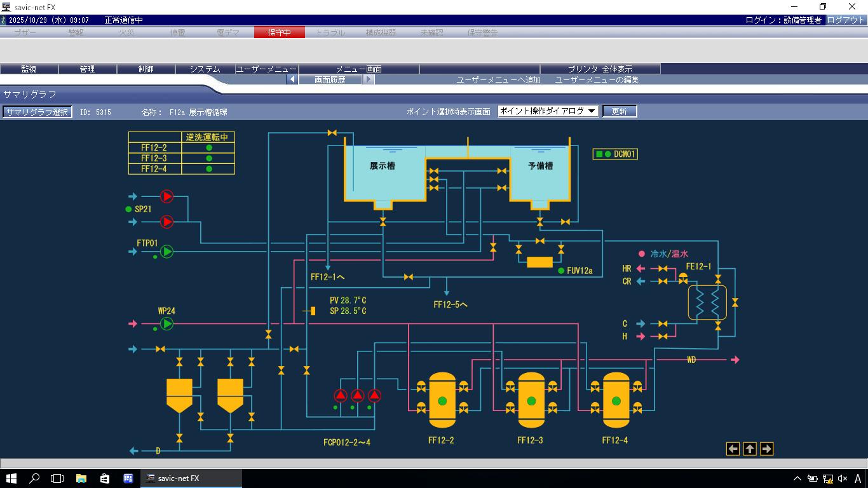Open the 監視 menu
This screenshot has width=868, height=488.
coord(29,69)
